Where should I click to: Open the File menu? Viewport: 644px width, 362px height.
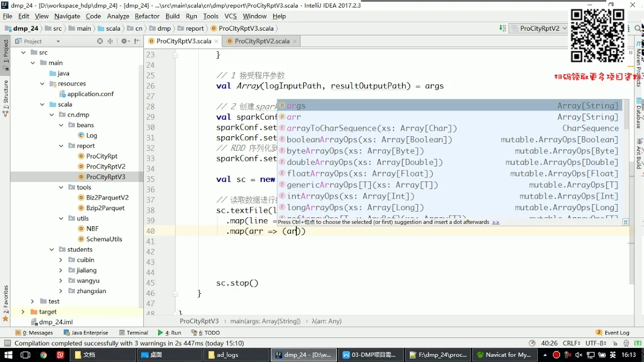click(8, 16)
